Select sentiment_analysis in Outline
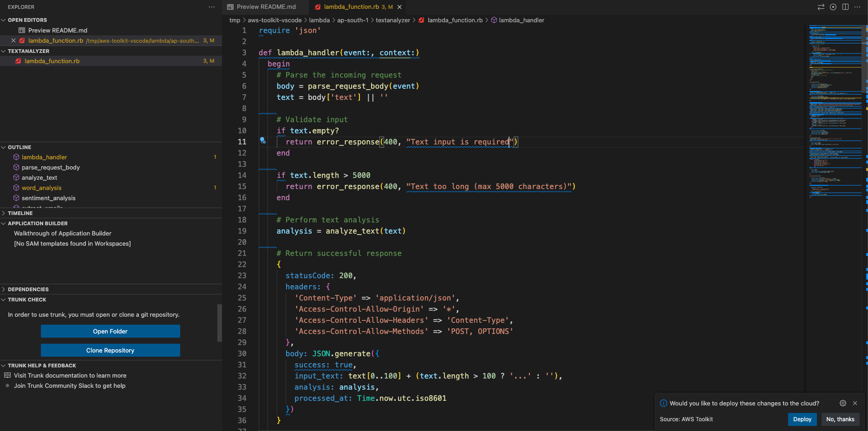This screenshot has height=431, width=868. pos(48,198)
